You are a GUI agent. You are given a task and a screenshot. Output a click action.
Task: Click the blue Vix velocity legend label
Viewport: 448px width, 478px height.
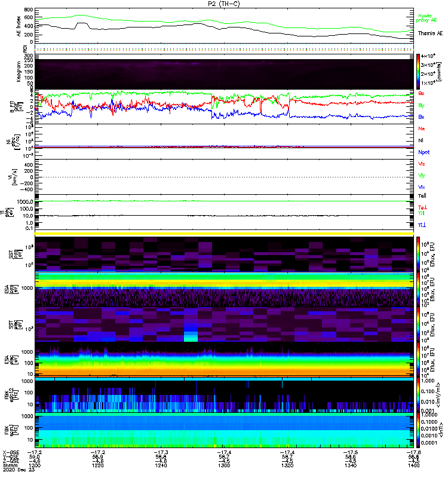pyautogui.click(x=422, y=187)
